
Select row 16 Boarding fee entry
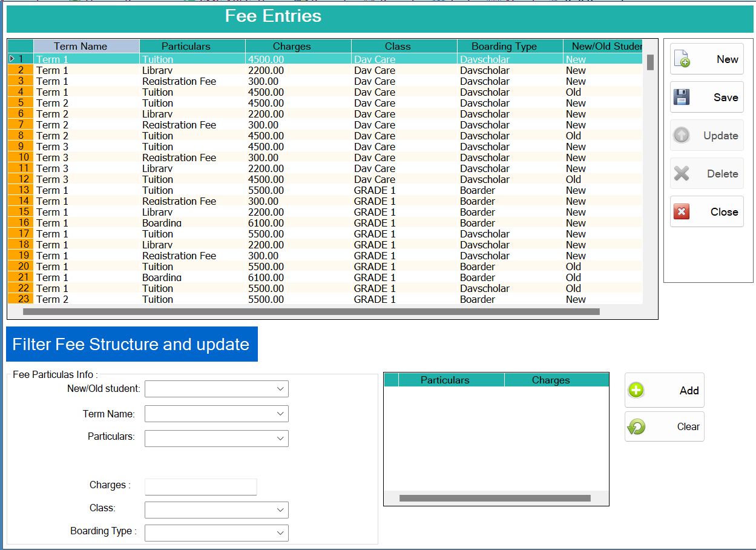pyautogui.click(x=162, y=223)
